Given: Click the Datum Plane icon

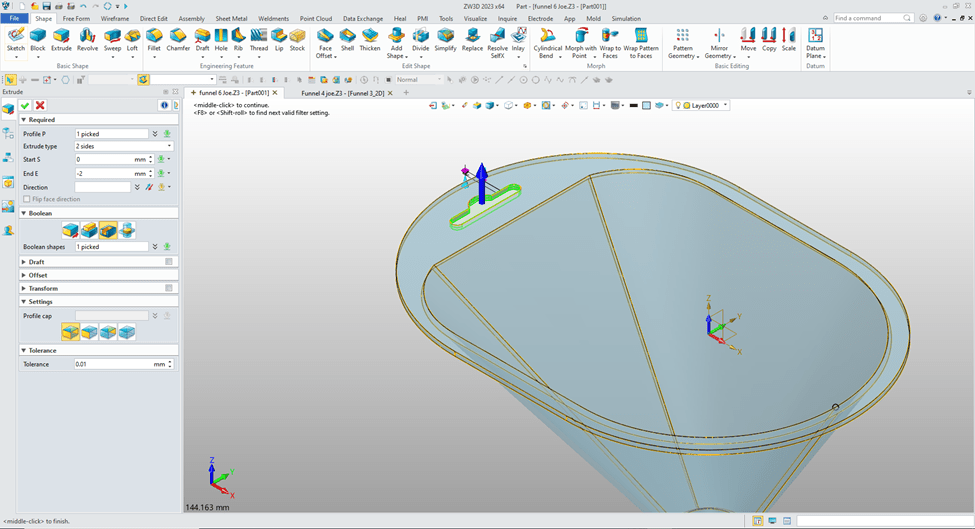Looking at the screenshot, I should 815,38.
